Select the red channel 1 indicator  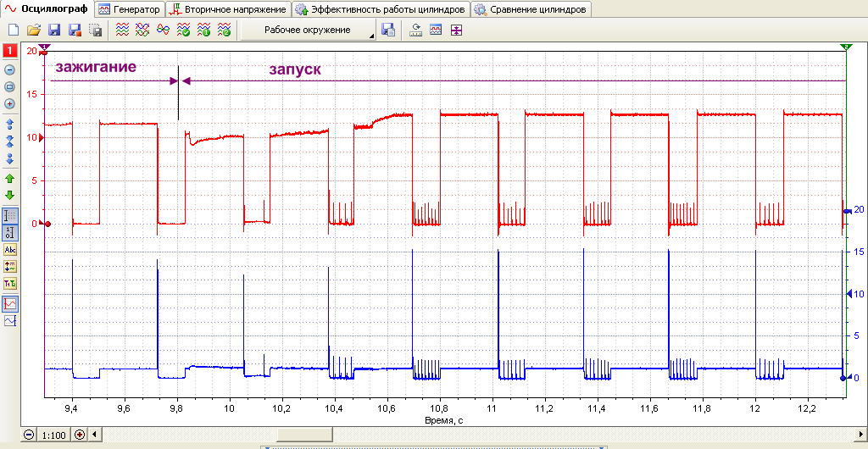[10, 52]
